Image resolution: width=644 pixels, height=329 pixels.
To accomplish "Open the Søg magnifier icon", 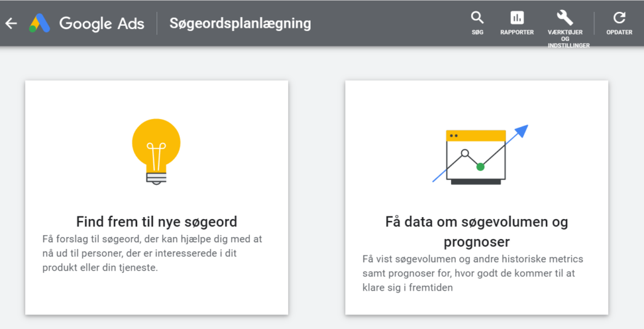I will pos(477,18).
